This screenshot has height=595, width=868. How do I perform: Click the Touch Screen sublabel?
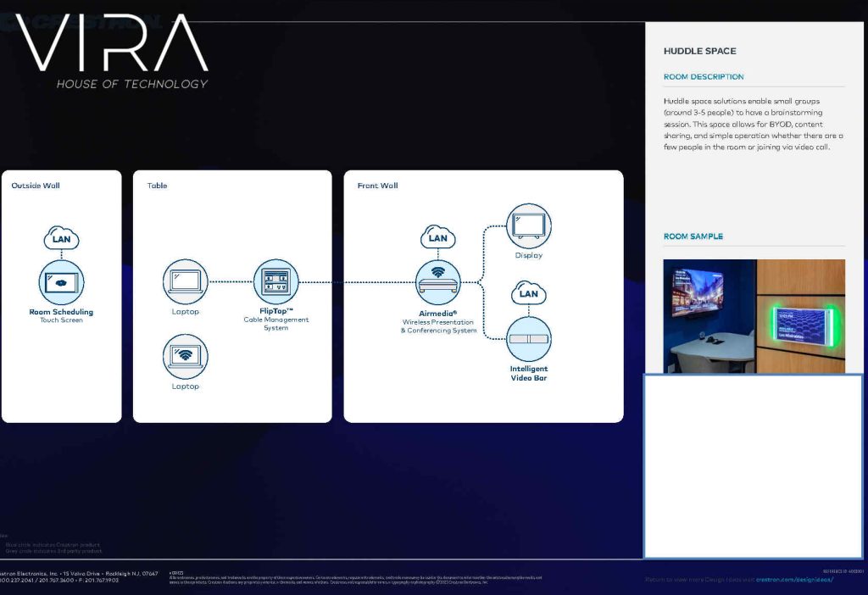61,320
